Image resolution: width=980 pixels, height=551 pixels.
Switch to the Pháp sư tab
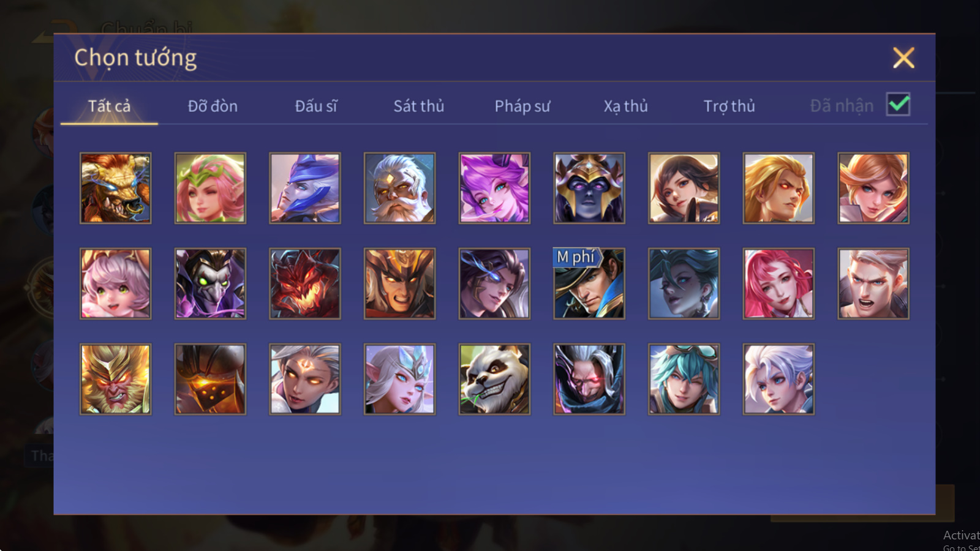522,106
